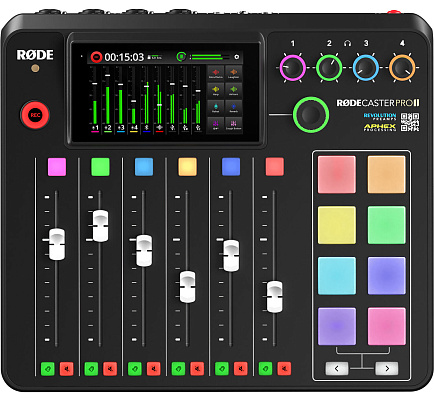Select the light blue channel button above the faders
The image size is (434, 400).
click(144, 167)
